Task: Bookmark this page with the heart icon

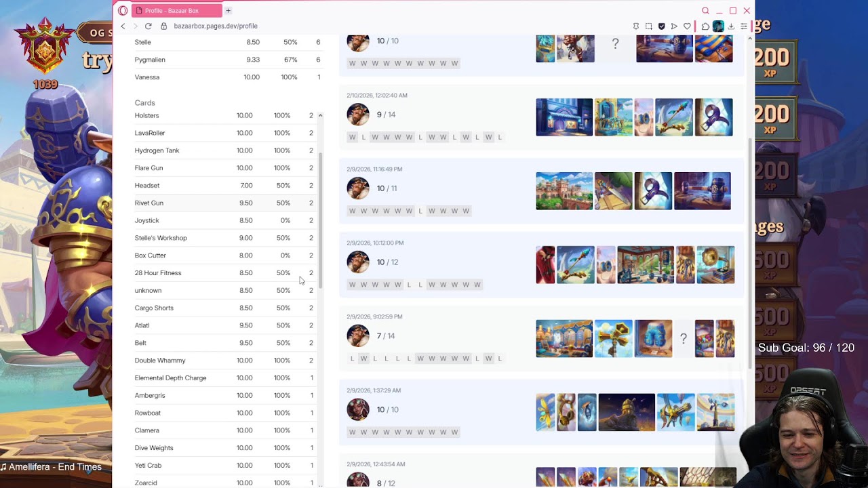Action: pos(687,26)
